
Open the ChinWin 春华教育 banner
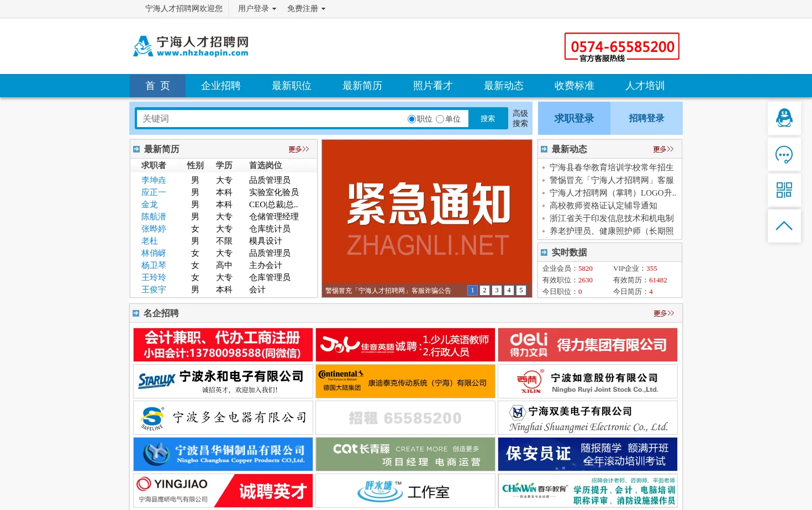[x=588, y=491]
